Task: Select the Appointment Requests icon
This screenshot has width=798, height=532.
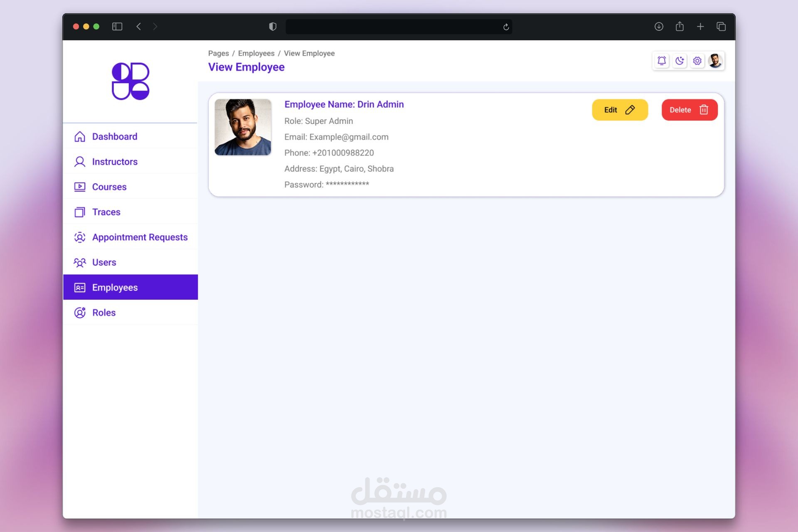Action: coord(79,237)
